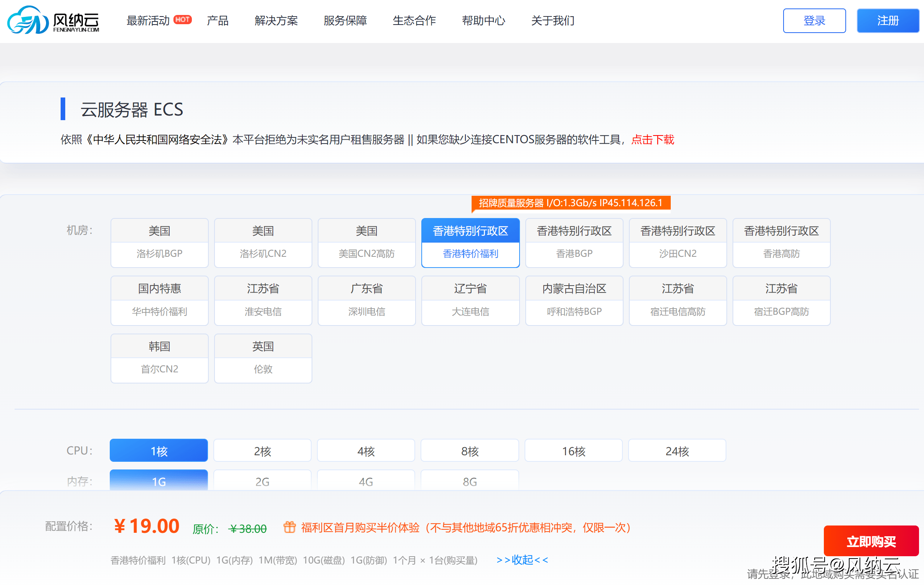Select the 沙田CN2 datacenter
Image resolution: width=924 pixels, height=585 pixels.
(x=678, y=243)
